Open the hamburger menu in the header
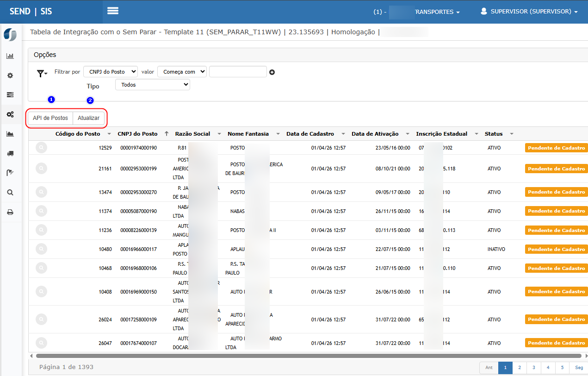 point(113,11)
